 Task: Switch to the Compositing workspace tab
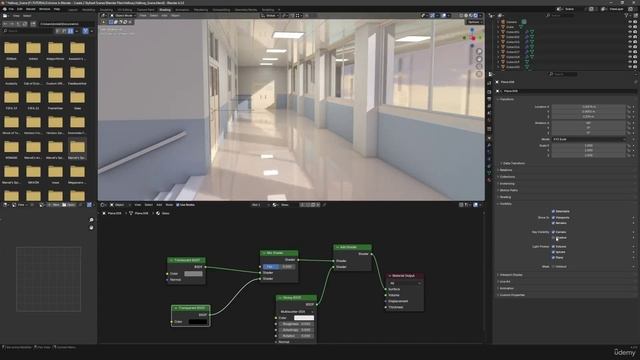[x=221, y=10]
